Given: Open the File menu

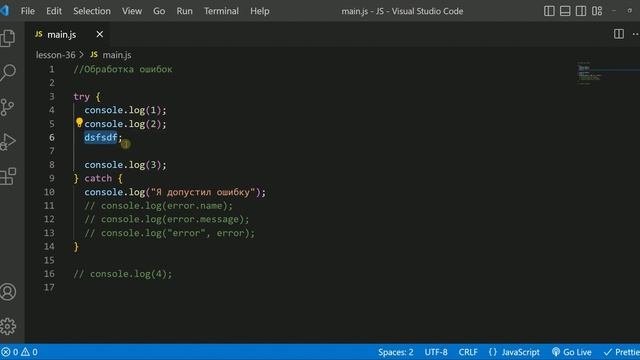Looking at the screenshot, I should click(28, 11).
